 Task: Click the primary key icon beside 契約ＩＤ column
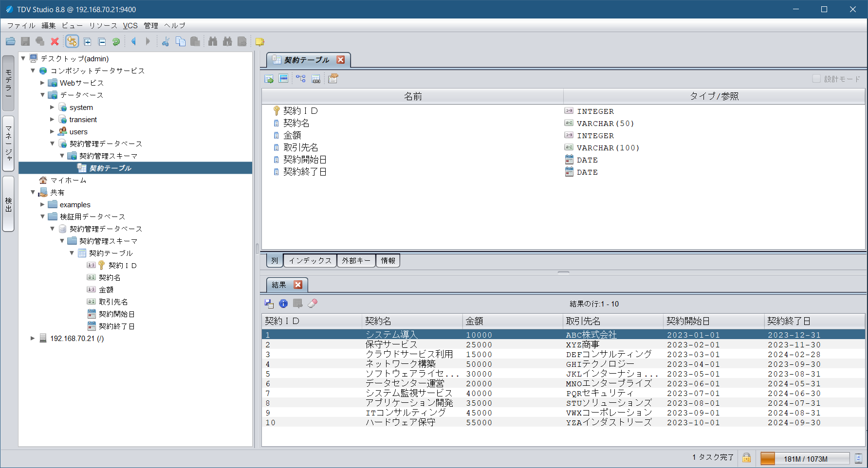click(277, 111)
